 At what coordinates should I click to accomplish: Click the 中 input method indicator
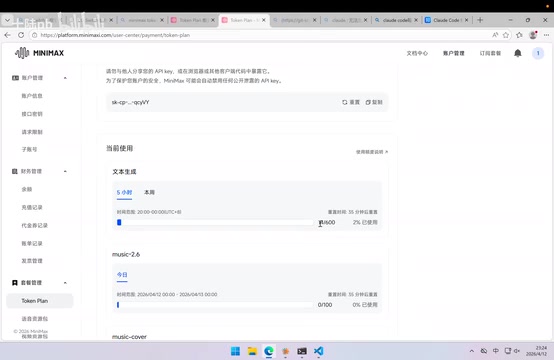(x=496, y=351)
